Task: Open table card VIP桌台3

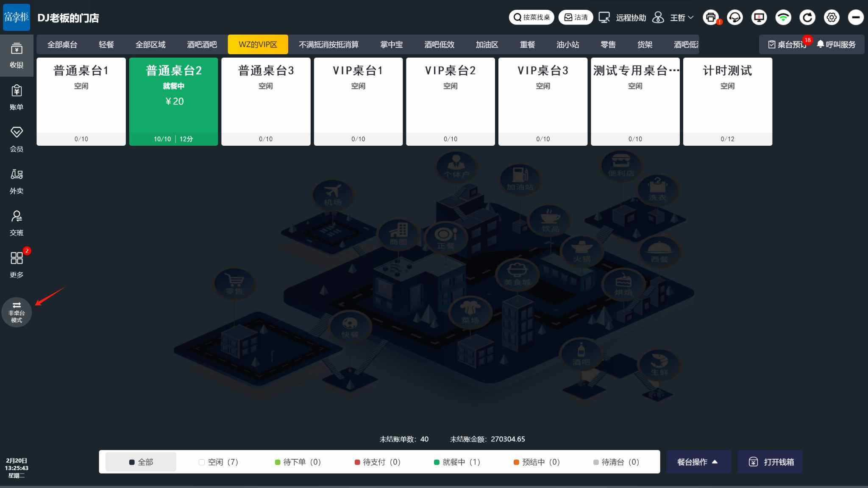Action: [x=543, y=102]
